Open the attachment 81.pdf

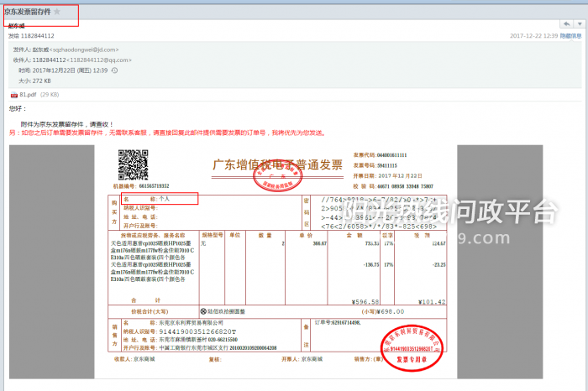(28, 95)
